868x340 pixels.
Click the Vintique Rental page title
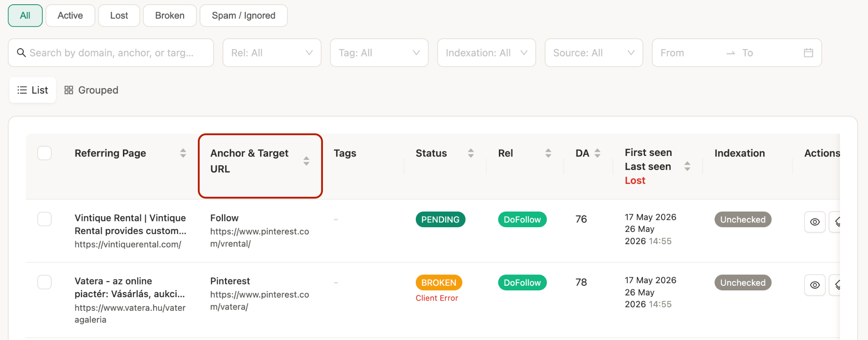coord(131,224)
